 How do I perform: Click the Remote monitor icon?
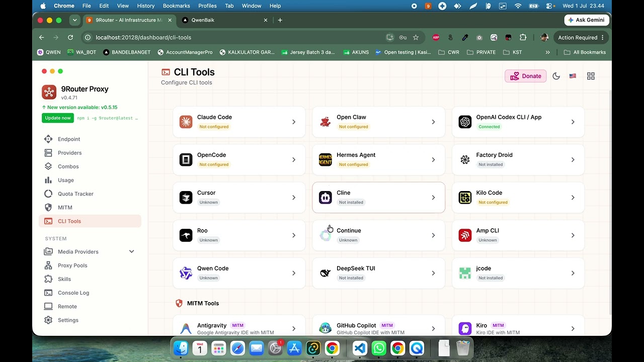pos(48,306)
